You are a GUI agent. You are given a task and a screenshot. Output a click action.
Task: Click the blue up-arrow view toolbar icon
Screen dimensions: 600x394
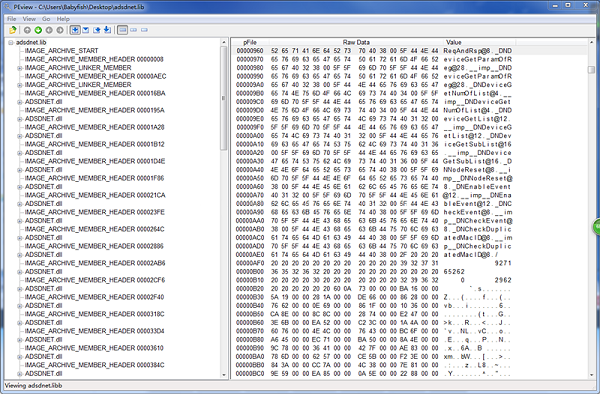[x=96, y=30]
